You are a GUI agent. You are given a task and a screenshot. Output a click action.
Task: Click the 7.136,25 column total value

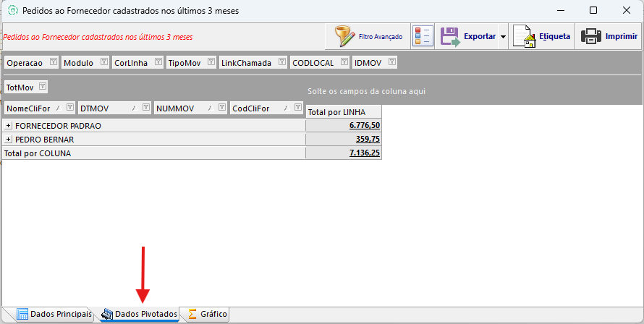tap(365, 153)
